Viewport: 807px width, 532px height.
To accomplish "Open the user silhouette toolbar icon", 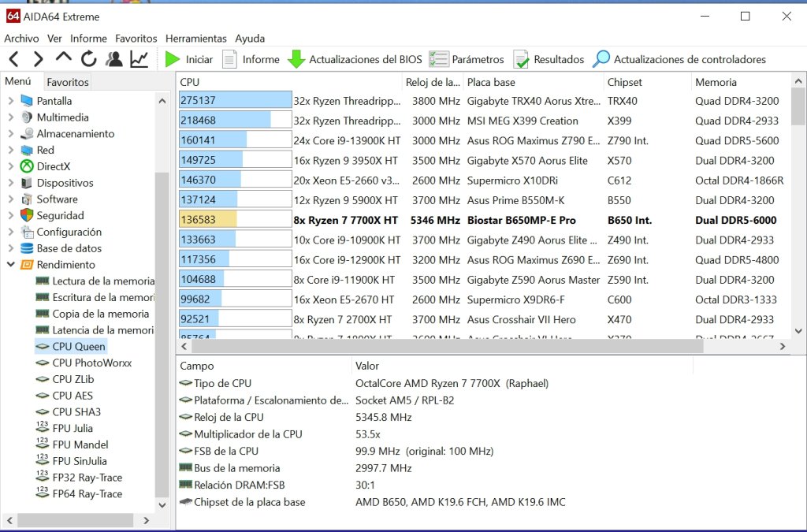I will [113, 59].
